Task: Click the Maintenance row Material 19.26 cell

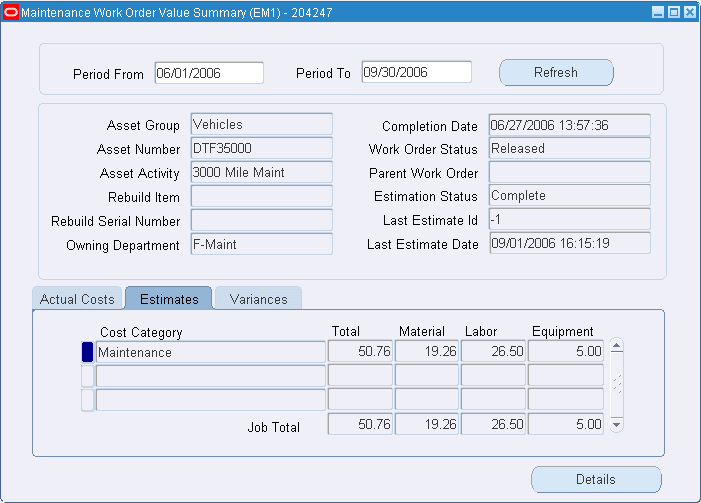Action: 427,351
